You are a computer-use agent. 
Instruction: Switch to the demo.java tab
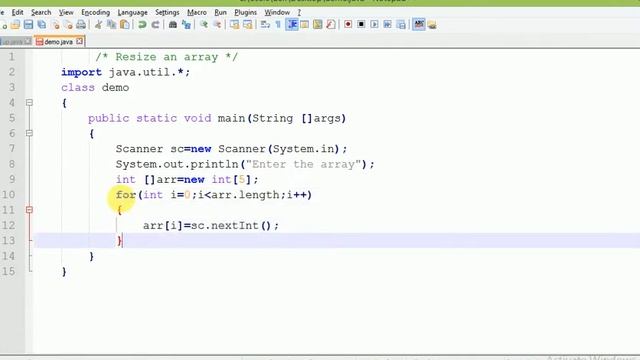pyautogui.click(x=58, y=42)
